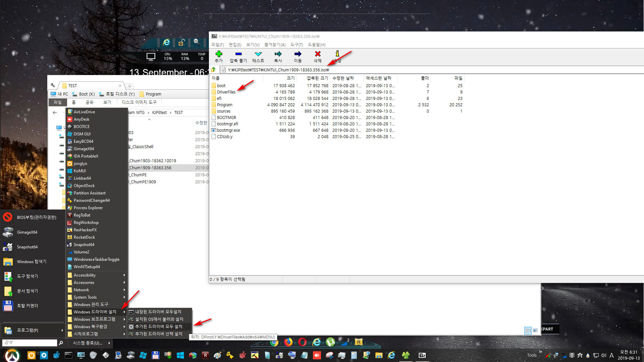Open the 편집(E) menu in 7-Zip

click(235, 45)
